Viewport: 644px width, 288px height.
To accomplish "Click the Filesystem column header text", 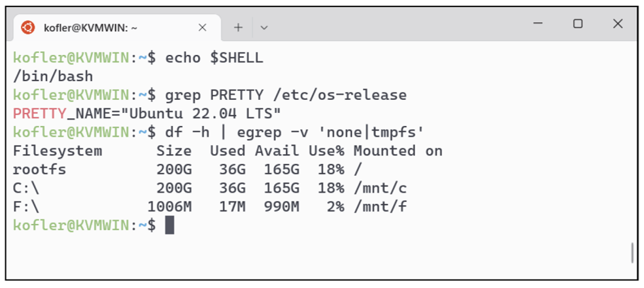I will (58, 151).
